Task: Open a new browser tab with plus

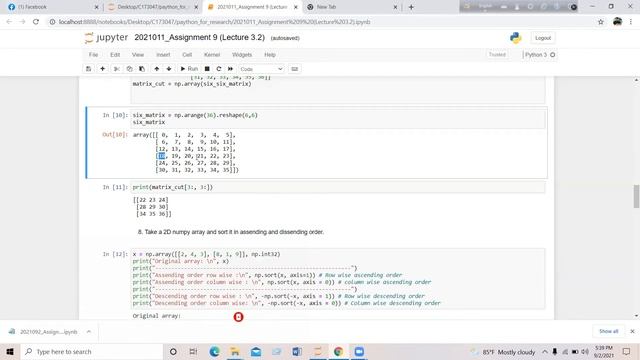Action: [411, 7]
